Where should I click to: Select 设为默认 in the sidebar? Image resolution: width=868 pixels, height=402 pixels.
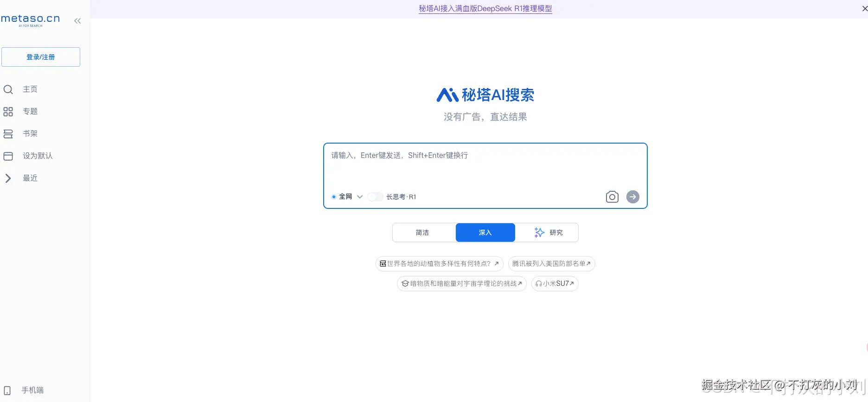coord(38,156)
